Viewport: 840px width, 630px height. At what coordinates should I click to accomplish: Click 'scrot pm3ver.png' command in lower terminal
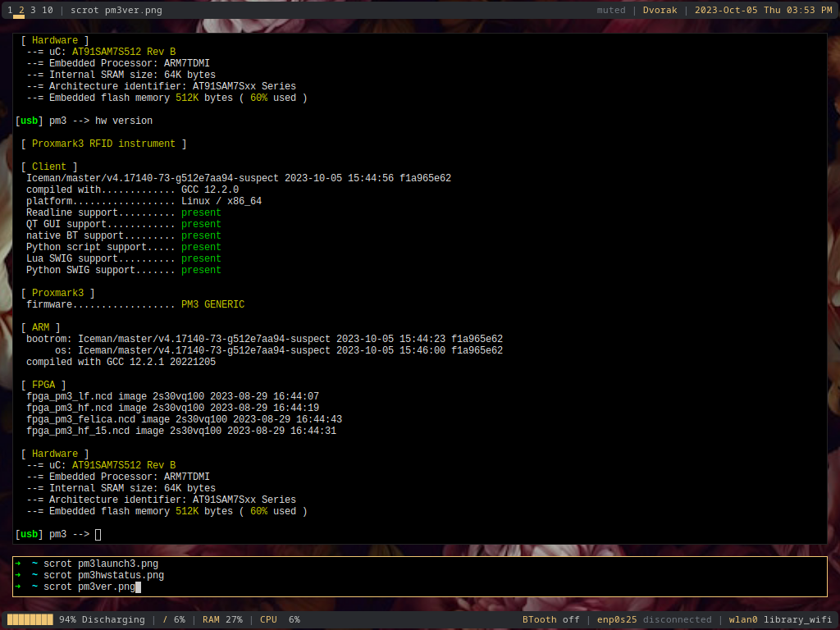89,587
